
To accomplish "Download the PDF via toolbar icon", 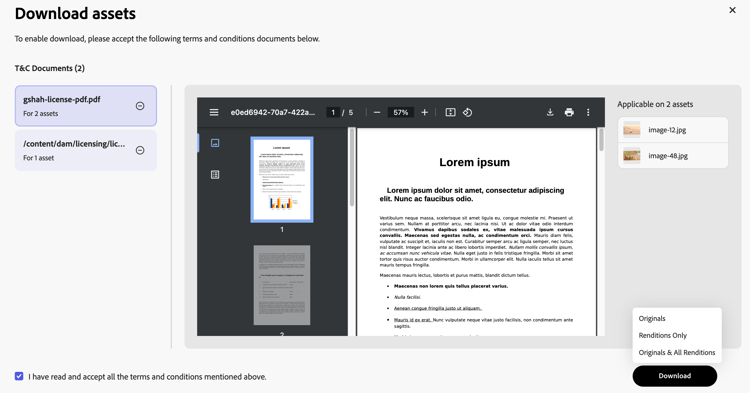I will pyautogui.click(x=550, y=112).
